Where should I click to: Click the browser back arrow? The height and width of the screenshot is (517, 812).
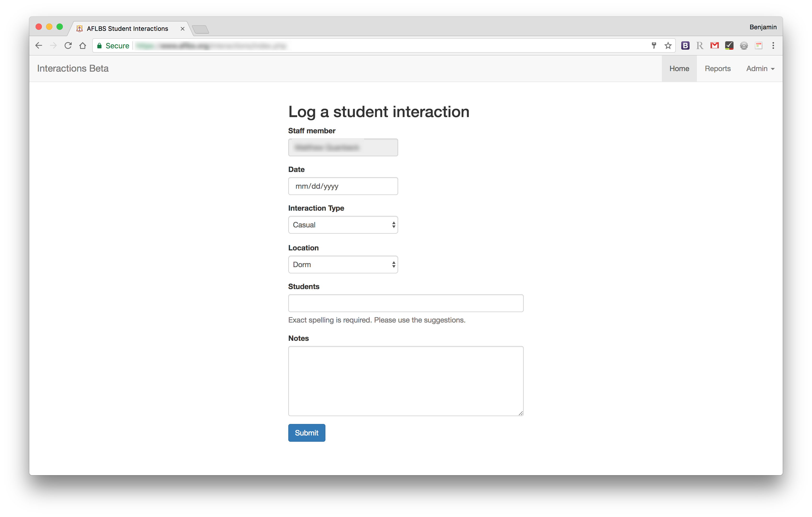click(39, 45)
